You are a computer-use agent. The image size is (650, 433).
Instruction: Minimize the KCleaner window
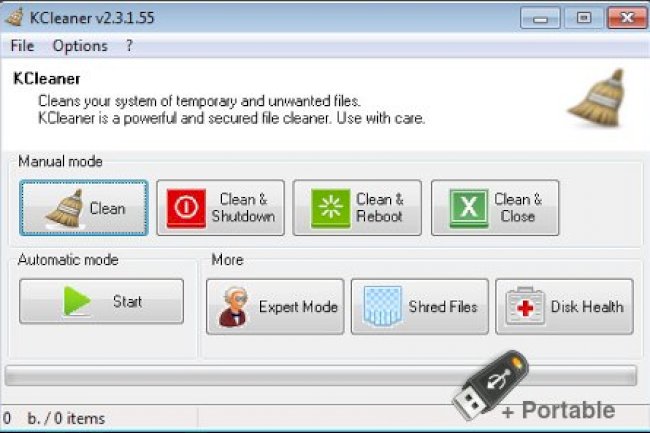[540, 18]
